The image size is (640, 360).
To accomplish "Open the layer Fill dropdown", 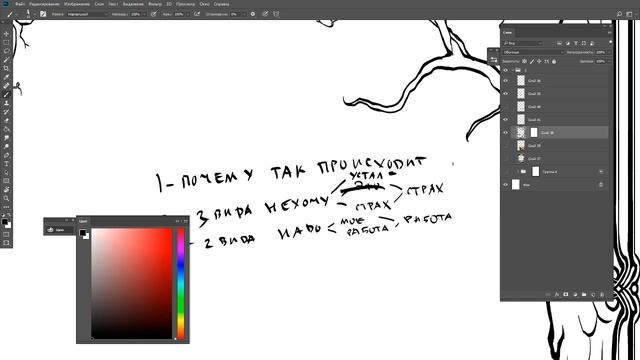I will pos(609,61).
